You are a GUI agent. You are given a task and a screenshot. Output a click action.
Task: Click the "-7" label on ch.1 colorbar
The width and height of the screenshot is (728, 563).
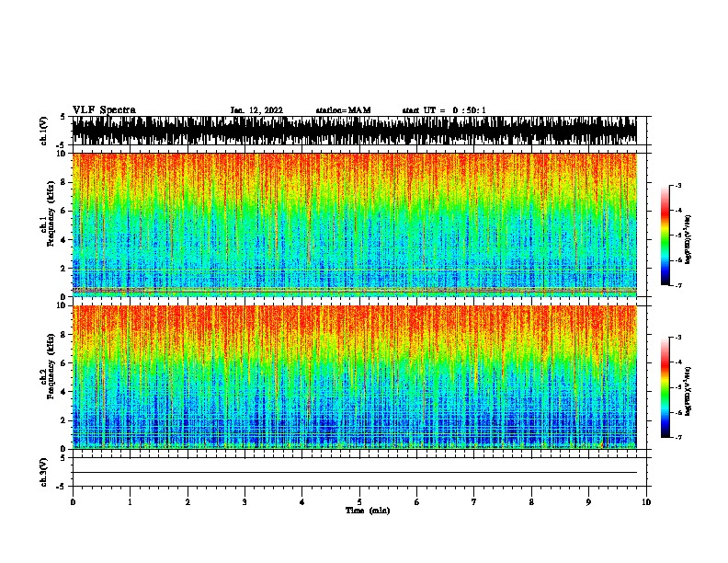[678, 285]
